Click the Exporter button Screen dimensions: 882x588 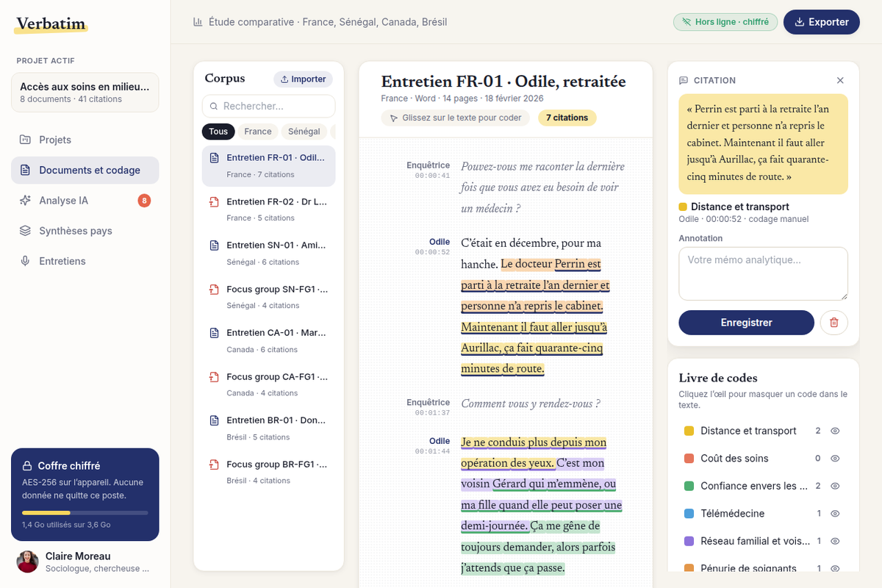click(x=821, y=22)
